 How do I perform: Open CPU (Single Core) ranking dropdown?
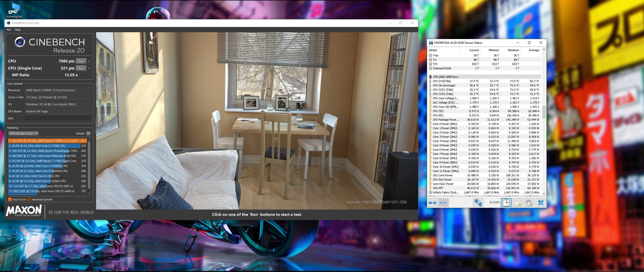[x=23, y=133]
